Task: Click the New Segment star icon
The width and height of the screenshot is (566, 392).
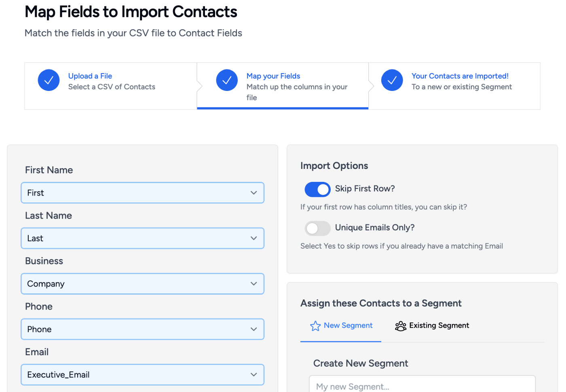Action: click(315, 326)
